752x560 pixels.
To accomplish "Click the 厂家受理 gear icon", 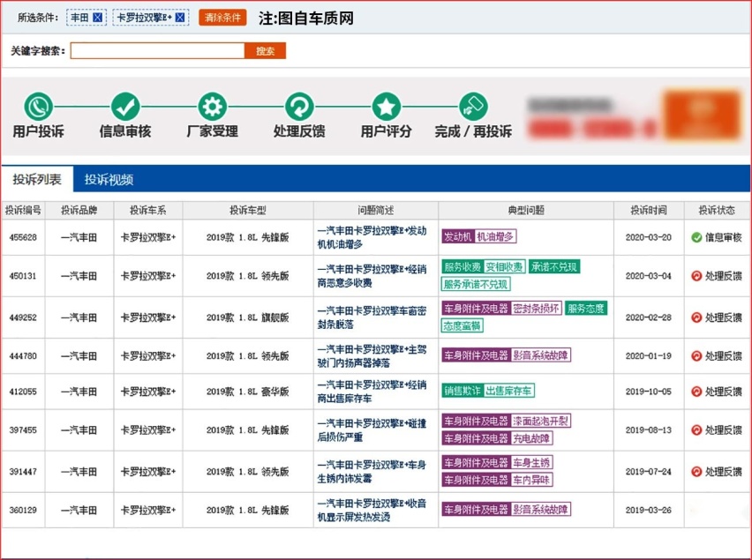I will [213, 107].
